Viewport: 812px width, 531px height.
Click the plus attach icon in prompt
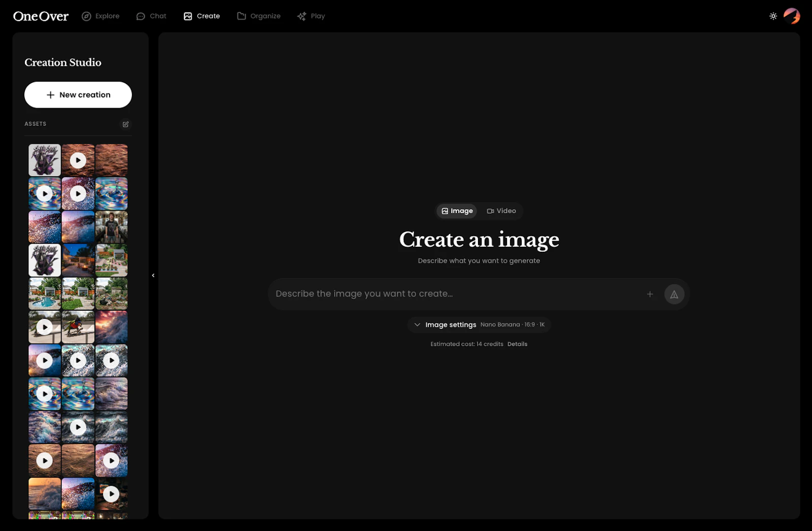(x=650, y=294)
